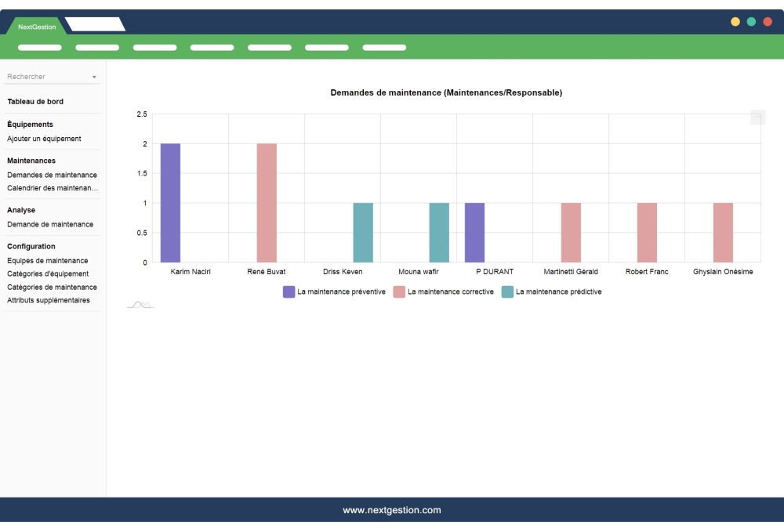Viewport: 784px width, 532px height.
Task: Open 'Demande de maintenance' under Analyse
Action: click(x=50, y=224)
